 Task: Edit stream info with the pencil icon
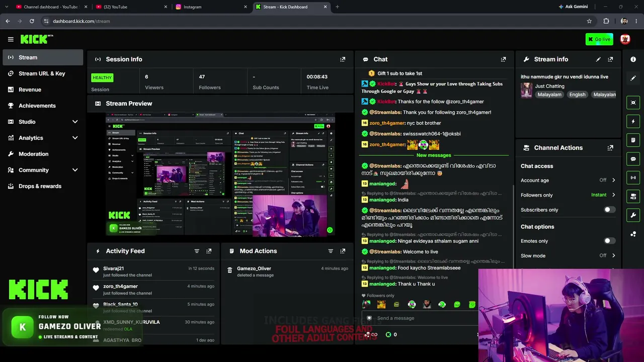pyautogui.click(x=598, y=59)
